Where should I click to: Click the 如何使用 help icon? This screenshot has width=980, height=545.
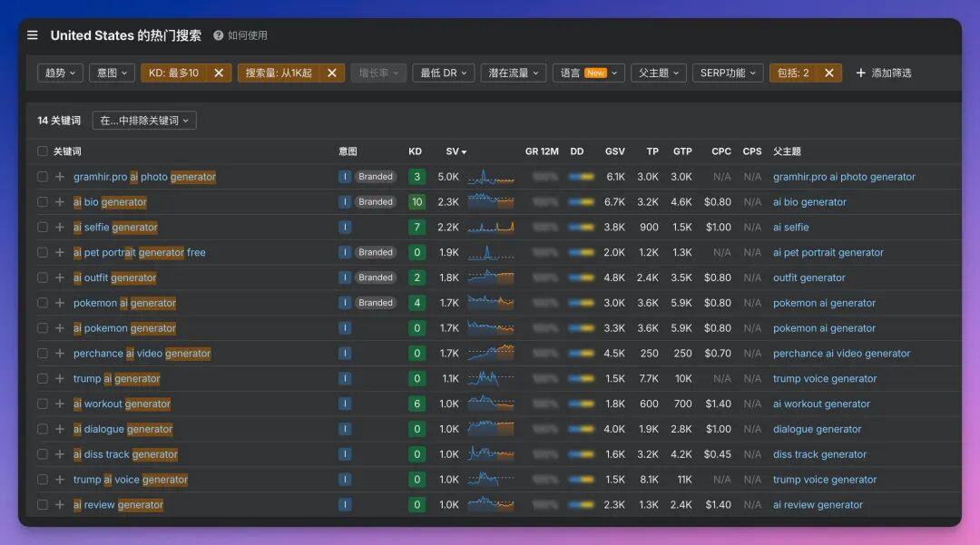pyautogui.click(x=219, y=35)
